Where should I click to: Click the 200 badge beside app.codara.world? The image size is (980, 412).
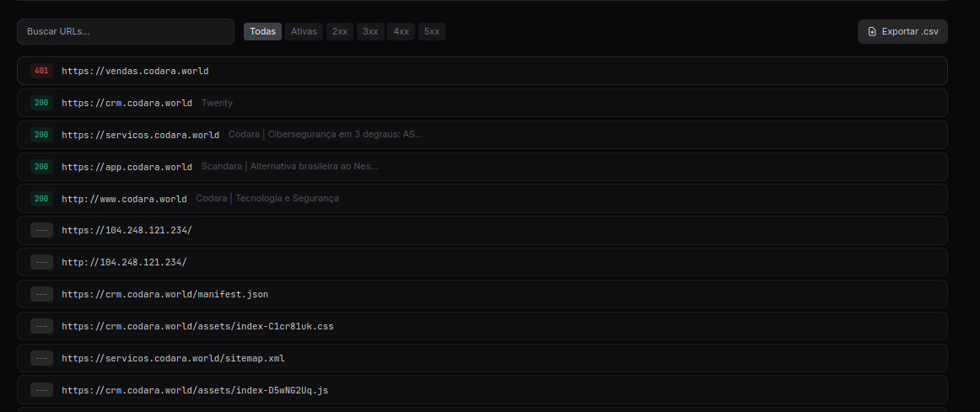(41, 167)
